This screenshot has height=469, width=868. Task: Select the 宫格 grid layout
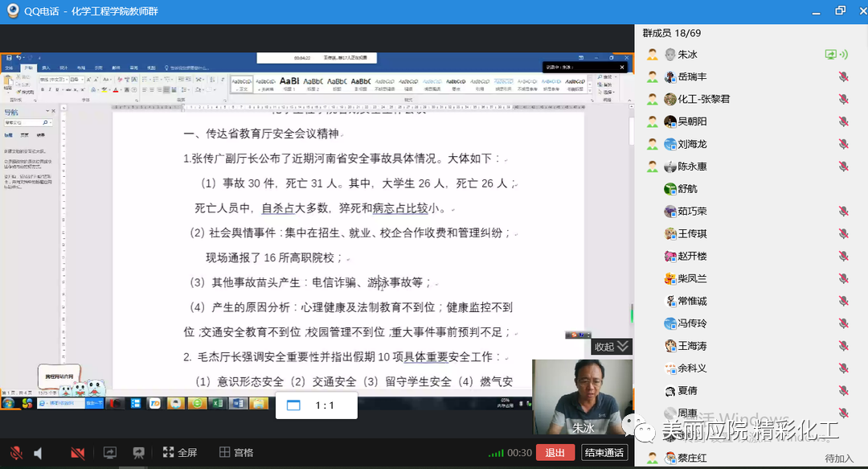[x=236, y=453]
